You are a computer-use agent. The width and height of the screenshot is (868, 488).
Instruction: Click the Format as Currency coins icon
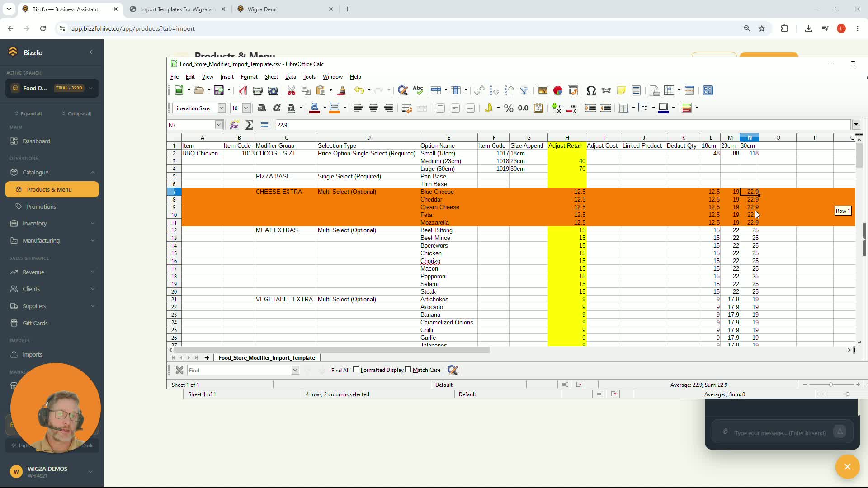tap(488, 108)
